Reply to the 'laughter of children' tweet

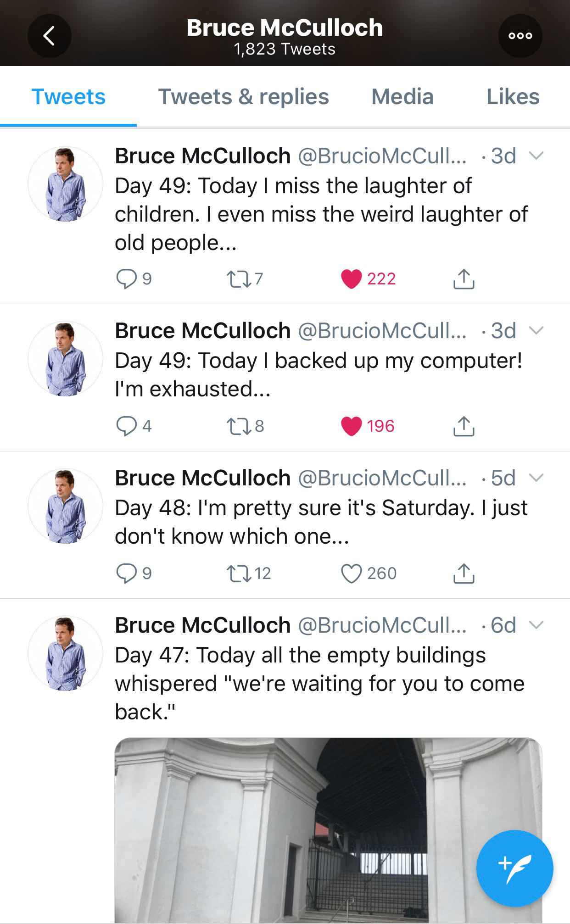click(127, 278)
